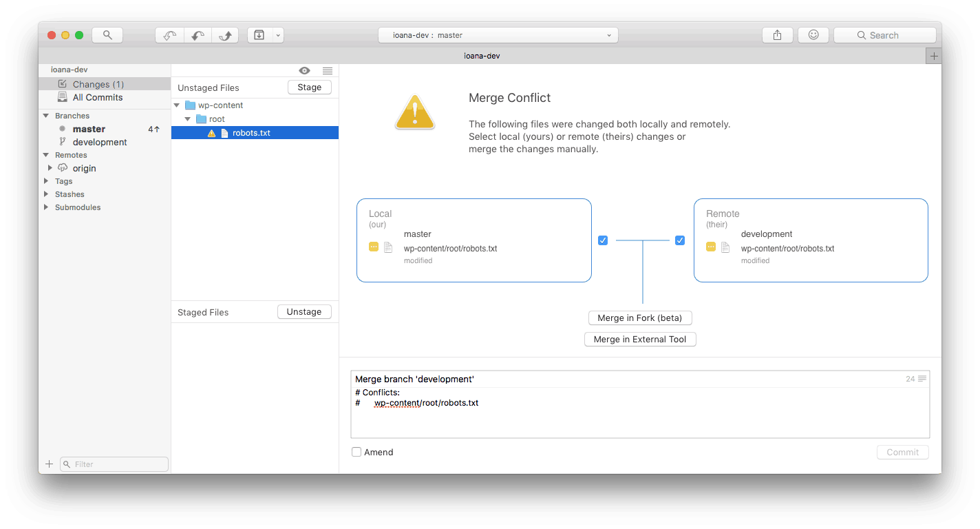Click the 4↑ ahead count on master
The image size is (980, 529).
pyautogui.click(x=153, y=129)
